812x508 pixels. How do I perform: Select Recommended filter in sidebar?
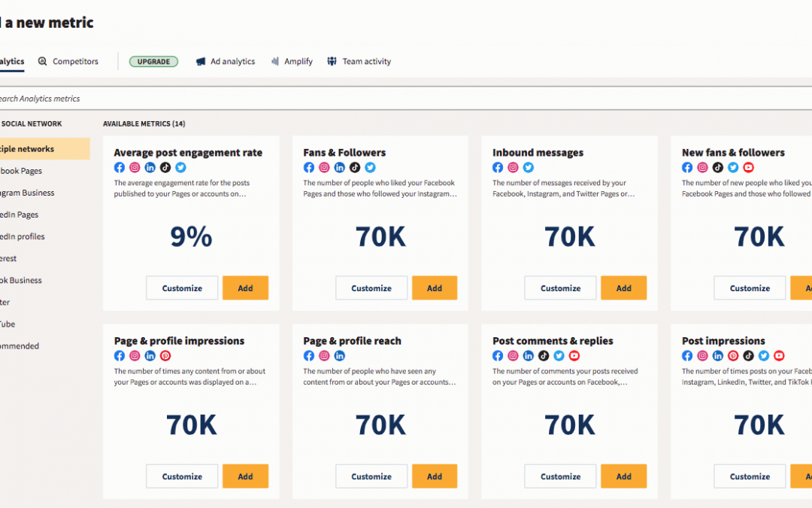point(20,345)
